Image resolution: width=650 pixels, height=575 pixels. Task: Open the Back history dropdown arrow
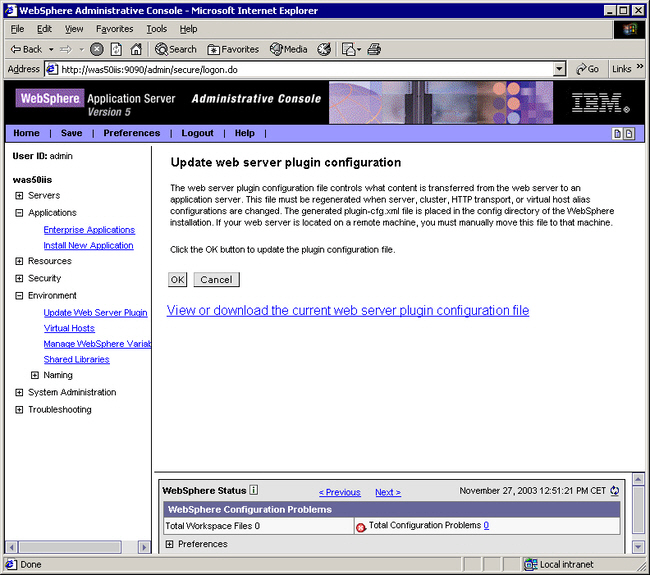[51, 50]
